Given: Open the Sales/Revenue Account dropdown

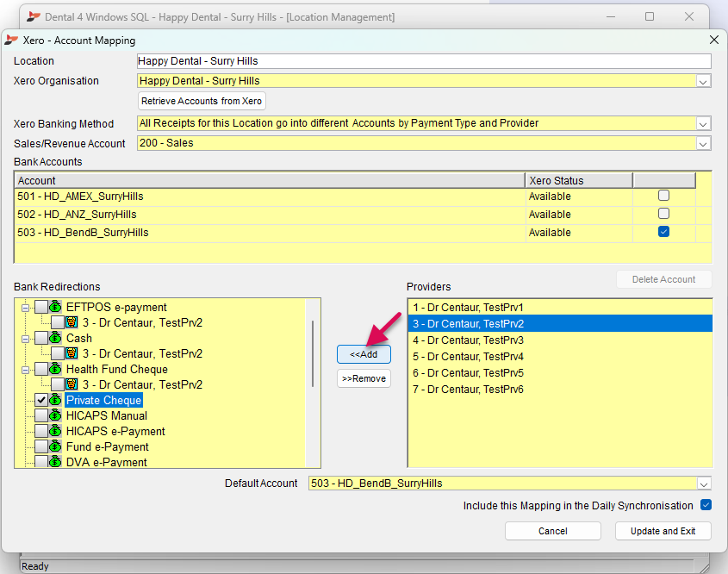Looking at the screenshot, I should pyautogui.click(x=703, y=144).
